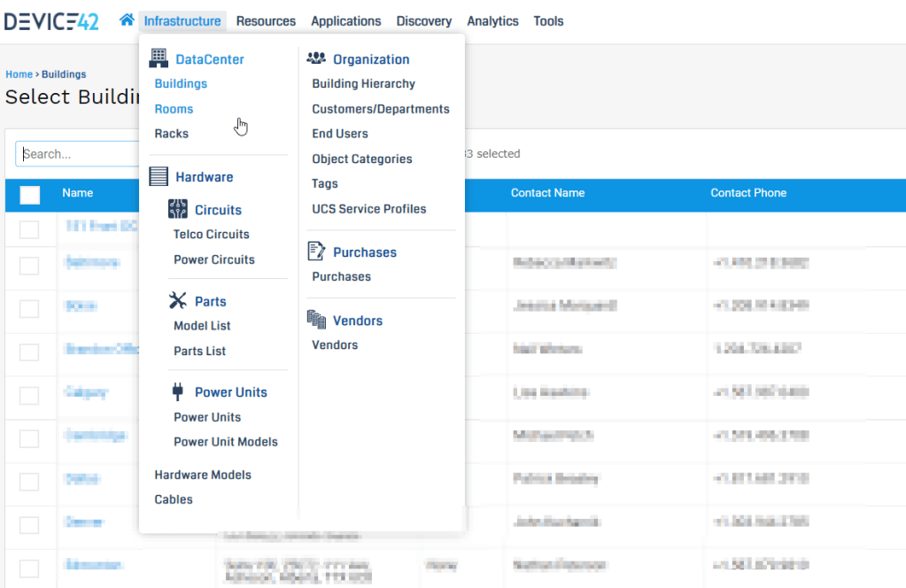Open the Infrastructure menu

point(182,21)
